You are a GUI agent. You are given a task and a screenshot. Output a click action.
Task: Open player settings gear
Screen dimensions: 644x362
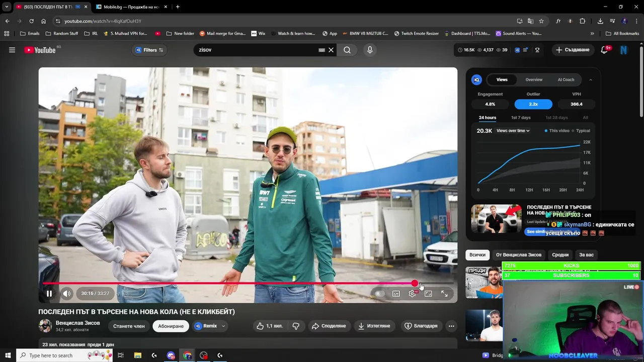coord(412,294)
